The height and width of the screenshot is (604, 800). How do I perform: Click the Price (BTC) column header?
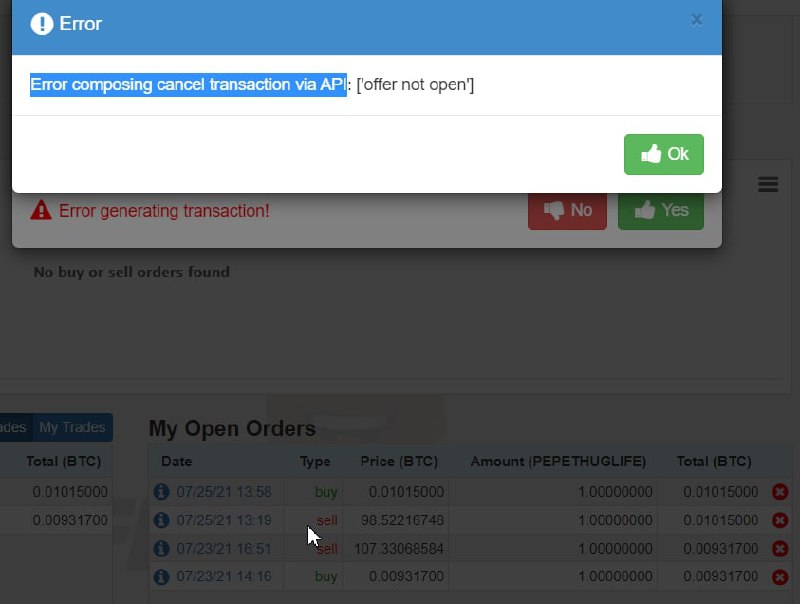(399, 461)
